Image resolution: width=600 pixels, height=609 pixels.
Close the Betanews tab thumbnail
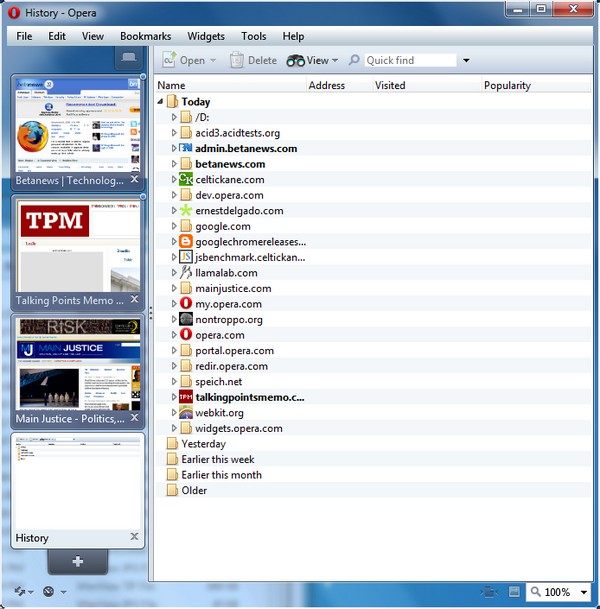pyautogui.click(x=134, y=179)
